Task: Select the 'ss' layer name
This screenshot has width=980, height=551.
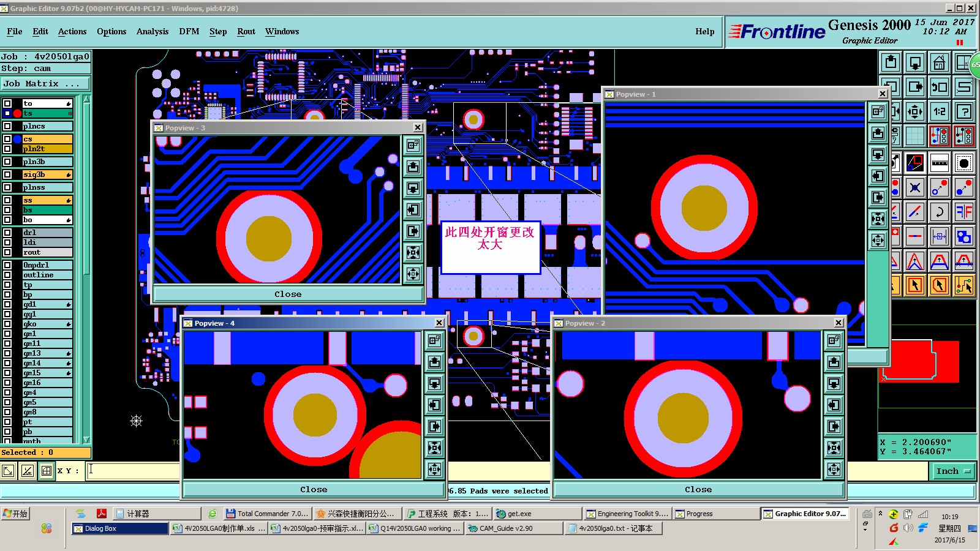Action: (47, 200)
